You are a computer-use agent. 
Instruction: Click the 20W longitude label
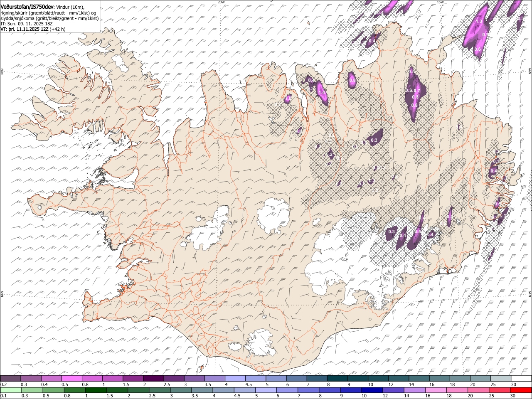pos(221,2)
